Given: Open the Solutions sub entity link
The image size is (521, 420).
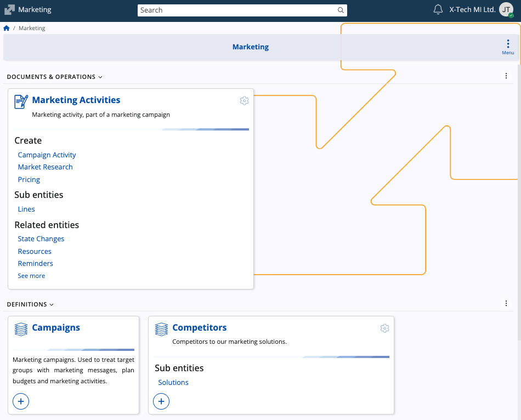Looking at the screenshot, I should pyautogui.click(x=173, y=383).
